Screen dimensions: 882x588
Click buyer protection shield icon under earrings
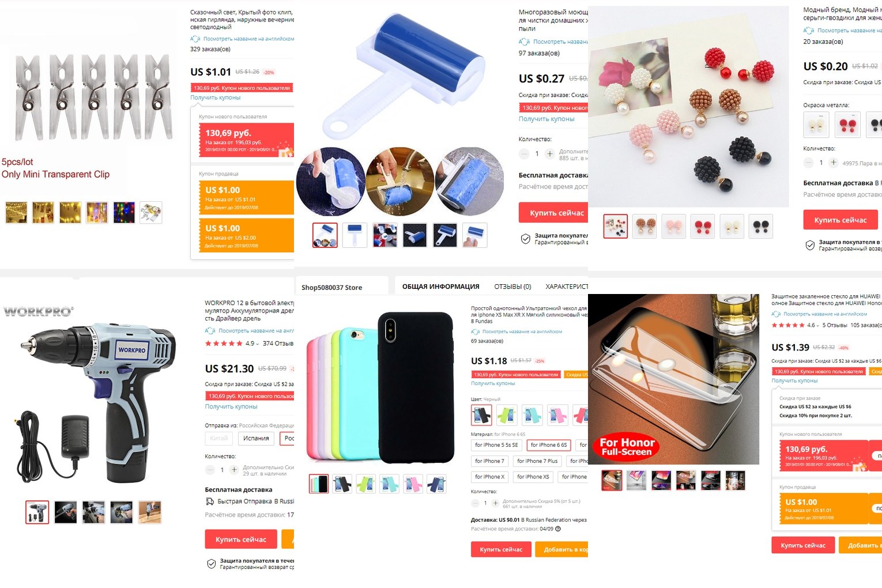click(x=810, y=245)
